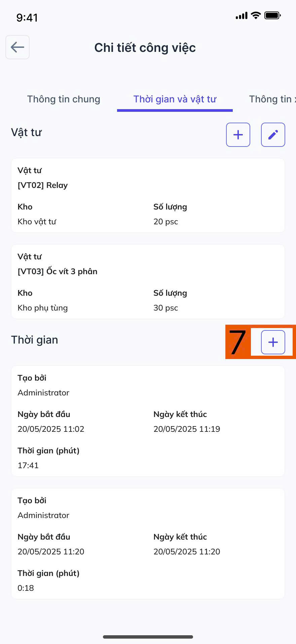The width and height of the screenshot is (296, 644).
Task: Tap the 9:41 status bar clock
Action: [27, 18]
